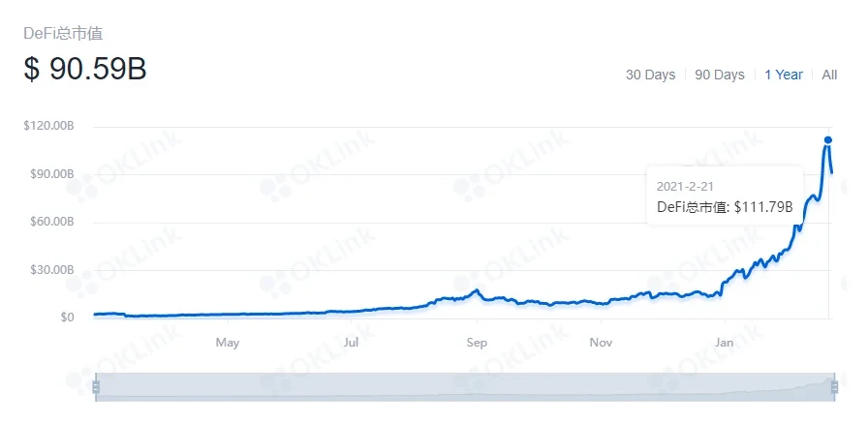This screenshot has width=868, height=423.
Task: Click the 2021-2-21 tooltip box
Action: [x=725, y=196]
